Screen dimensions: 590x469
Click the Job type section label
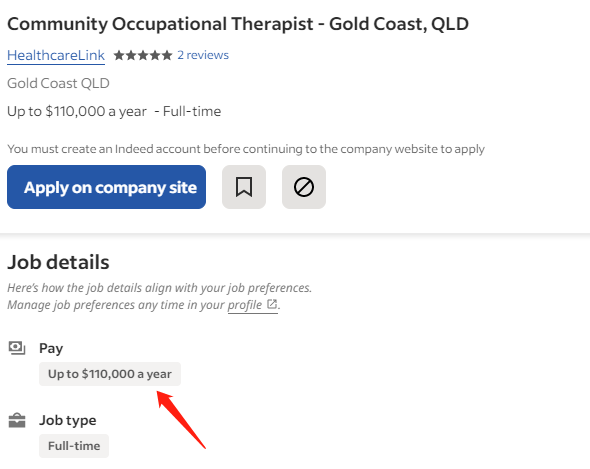click(68, 420)
